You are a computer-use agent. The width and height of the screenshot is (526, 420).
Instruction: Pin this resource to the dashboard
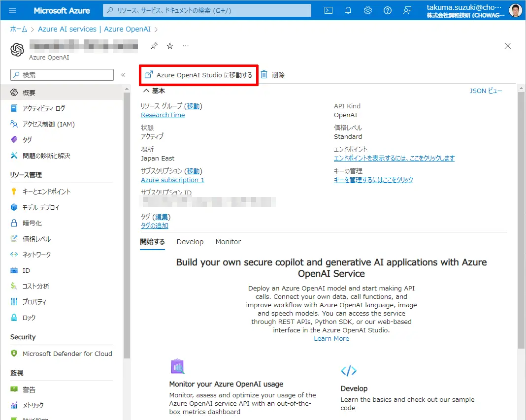coord(154,46)
